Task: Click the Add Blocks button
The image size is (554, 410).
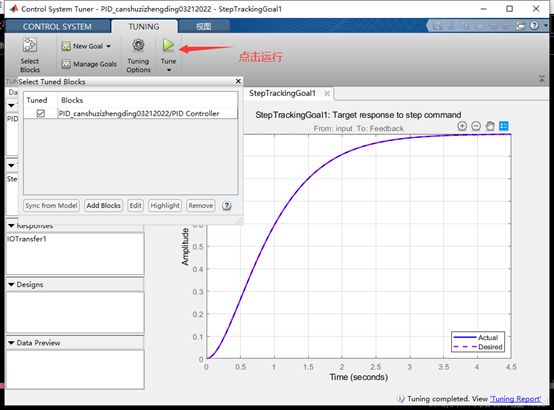Action: tap(104, 205)
